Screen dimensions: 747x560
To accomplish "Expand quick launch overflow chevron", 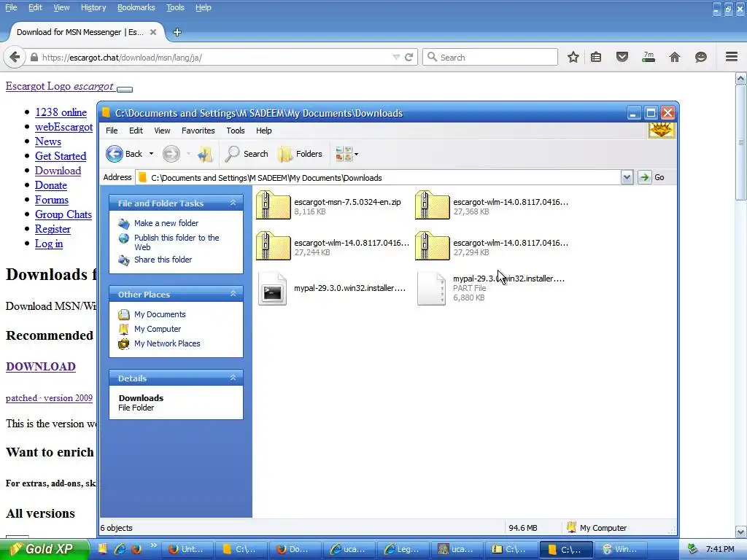I will [153, 545].
